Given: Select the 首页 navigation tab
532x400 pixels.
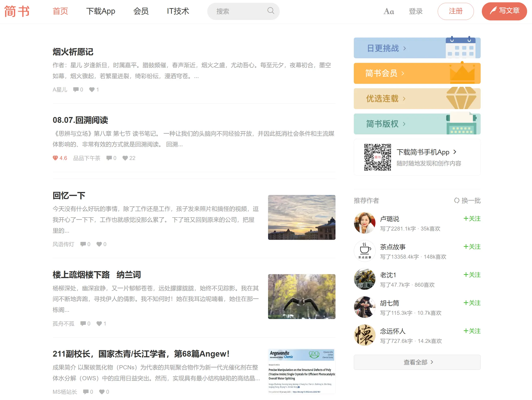Looking at the screenshot, I should click(60, 11).
